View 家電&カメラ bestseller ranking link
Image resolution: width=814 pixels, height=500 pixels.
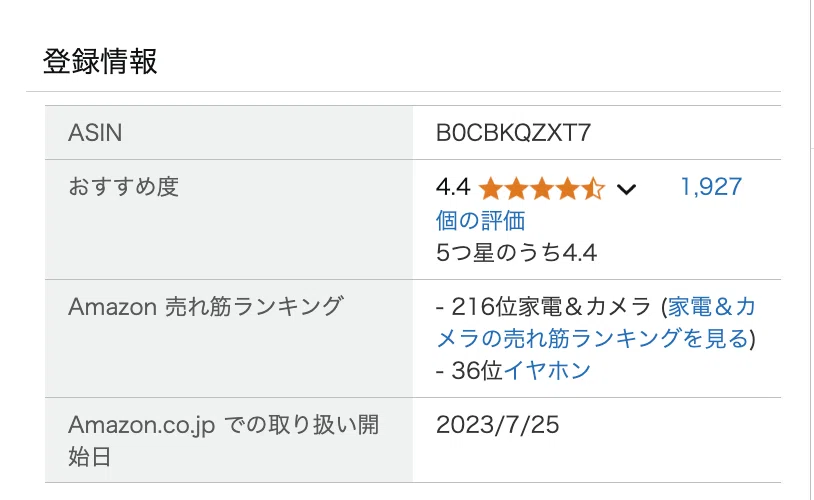(x=595, y=322)
